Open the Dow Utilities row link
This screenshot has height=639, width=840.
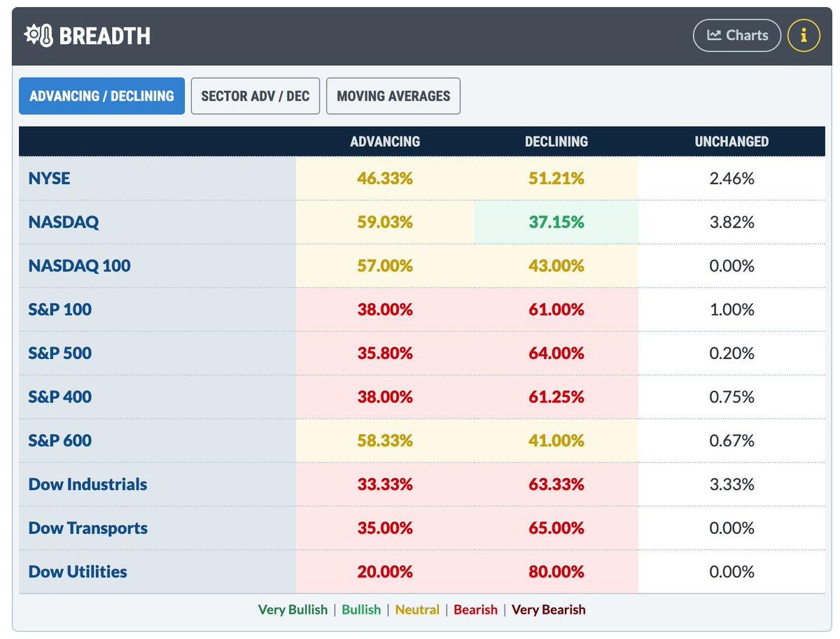(x=78, y=572)
